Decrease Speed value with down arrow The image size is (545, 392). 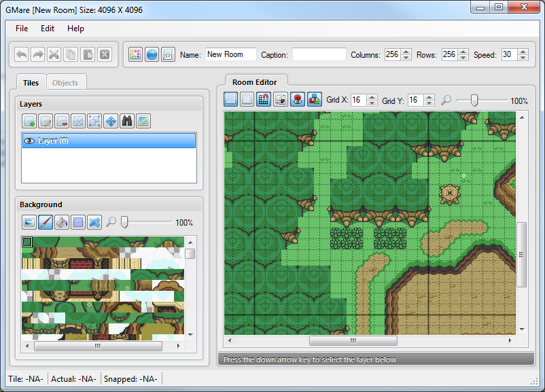point(523,58)
